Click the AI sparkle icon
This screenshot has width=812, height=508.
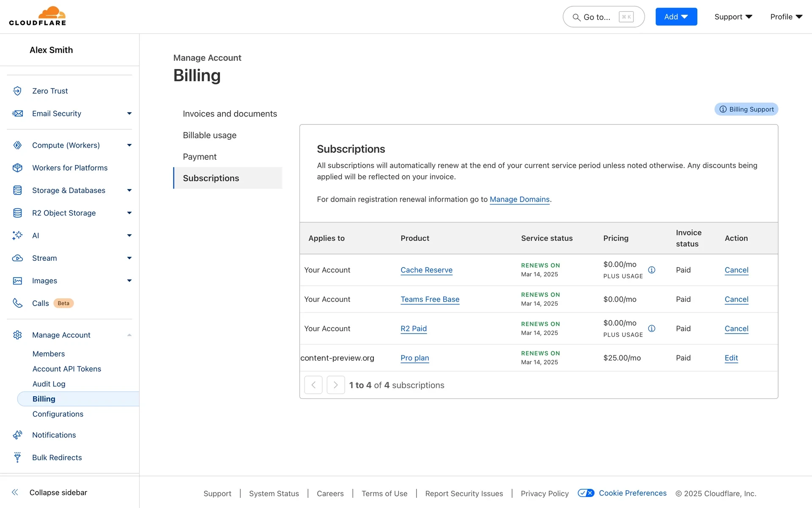[x=17, y=235]
